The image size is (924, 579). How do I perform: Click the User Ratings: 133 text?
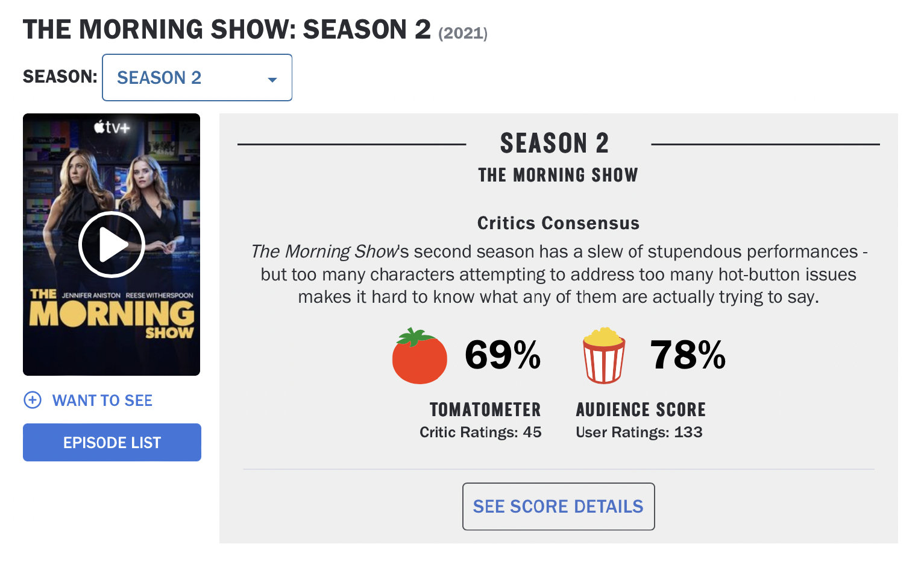(639, 432)
